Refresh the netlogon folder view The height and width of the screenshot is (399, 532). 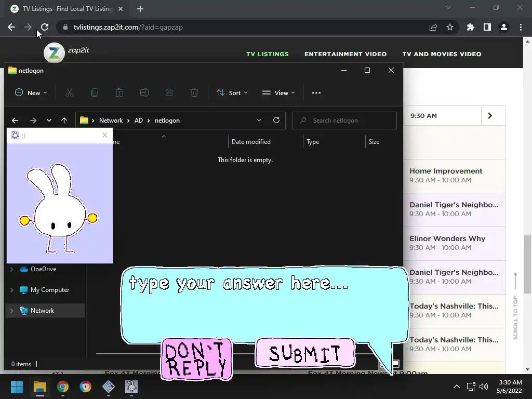276,120
